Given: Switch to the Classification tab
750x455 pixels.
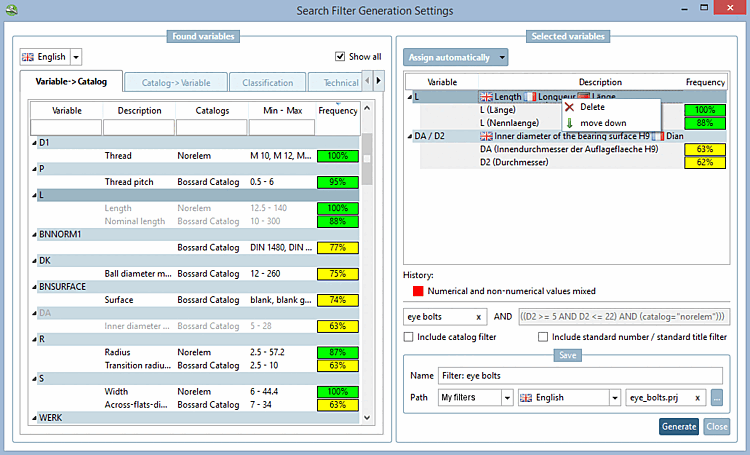Looking at the screenshot, I should (x=266, y=83).
